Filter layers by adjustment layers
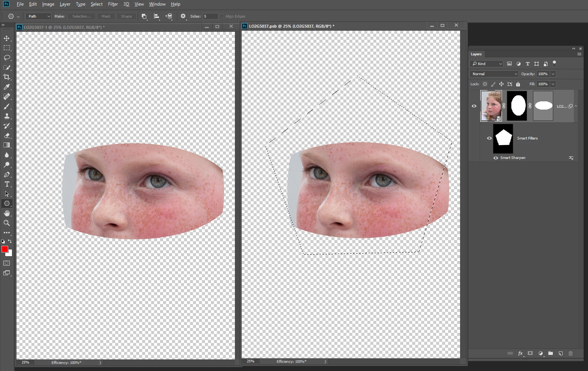The height and width of the screenshot is (371, 588). pos(518,64)
